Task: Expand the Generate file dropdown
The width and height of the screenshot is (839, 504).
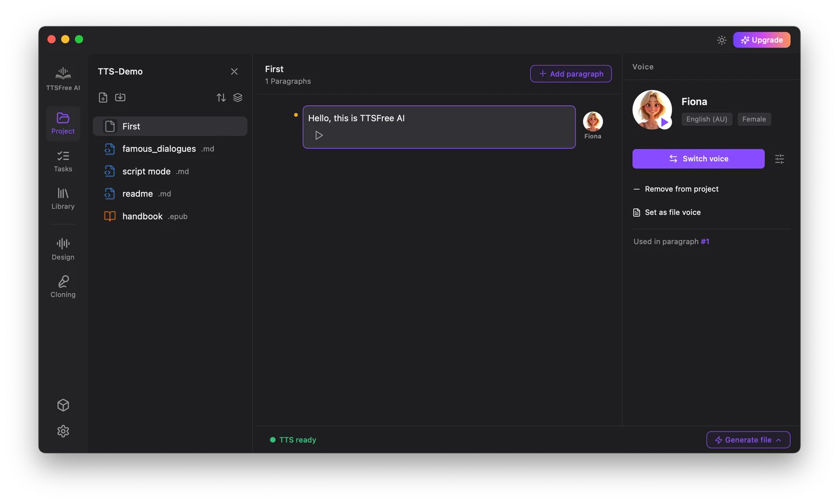Action: click(x=748, y=440)
